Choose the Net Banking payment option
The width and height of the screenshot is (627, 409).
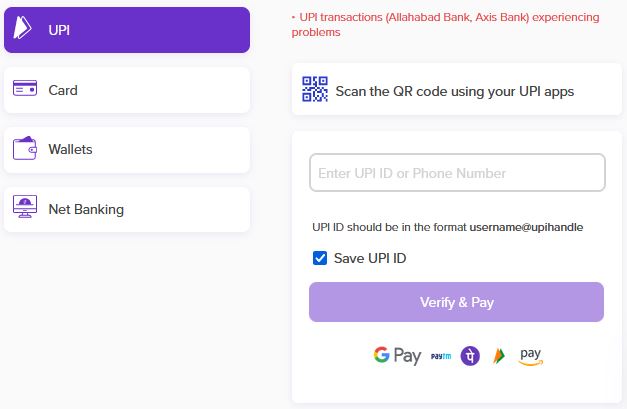127,209
